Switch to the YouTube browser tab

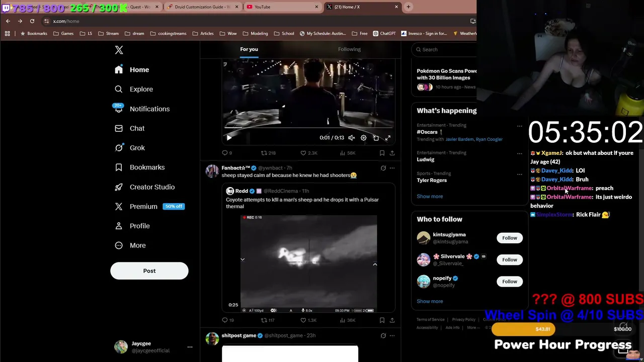[282, 7]
